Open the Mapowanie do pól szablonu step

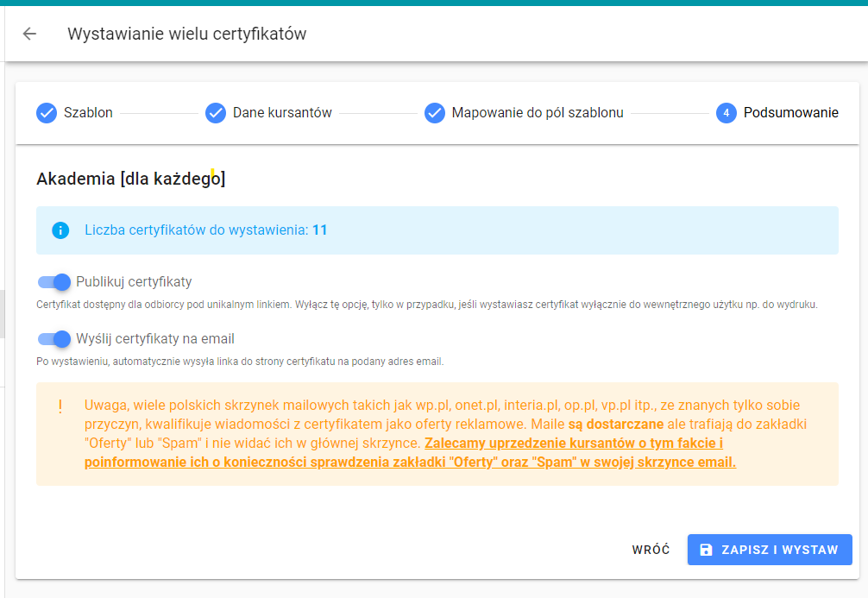click(524, 113)
